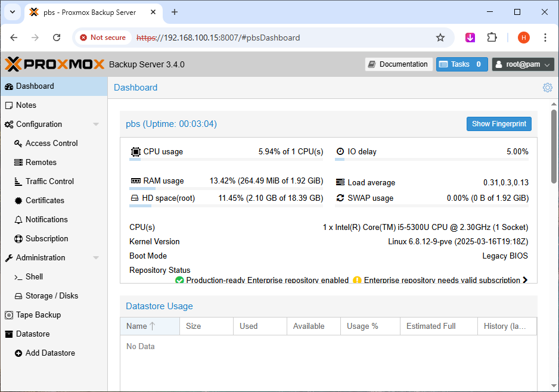Collapse the Administration section arrow
The height and width of the screenshot is (392, 559).
pyautogui.click(x=96, y=257)
